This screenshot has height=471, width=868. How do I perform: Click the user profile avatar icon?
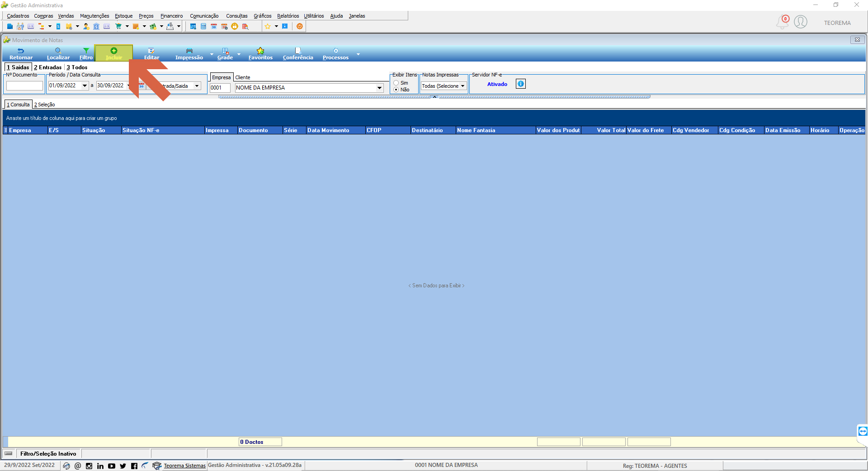pyautogui.click(x=801, y=22)
